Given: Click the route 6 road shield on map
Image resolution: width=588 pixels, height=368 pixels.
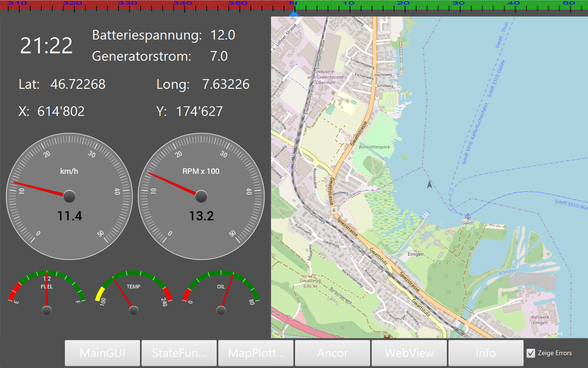Looking at the screenshot, I should tap(334, 210).
